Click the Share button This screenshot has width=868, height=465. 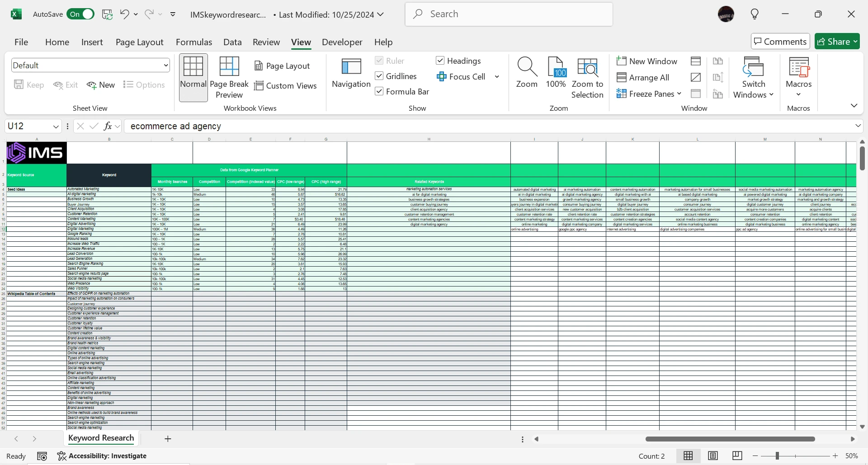[837, 42]
